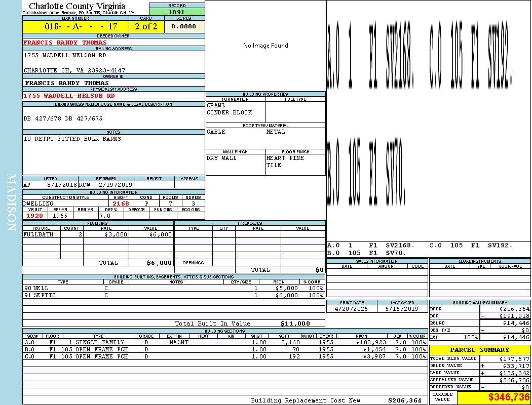Click building summary RPCN $206,364

[514, 309]
